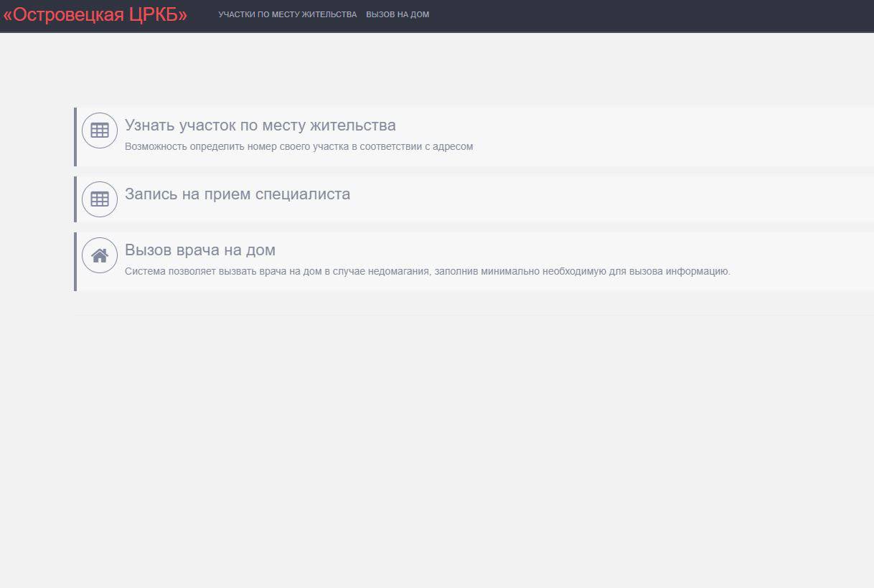
Task: Click empty dark navbar area right of 'Вызов на дом'
Action: pos(646,15)
